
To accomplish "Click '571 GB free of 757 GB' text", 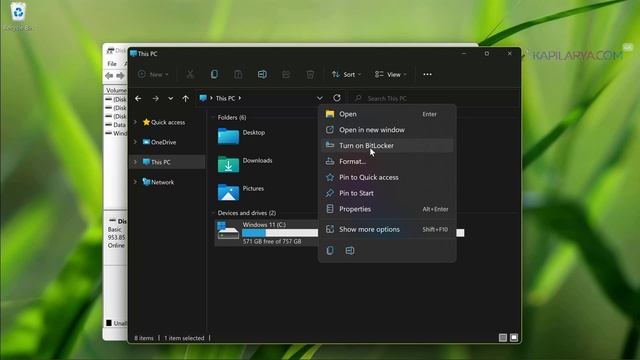I will coord(272,242).
